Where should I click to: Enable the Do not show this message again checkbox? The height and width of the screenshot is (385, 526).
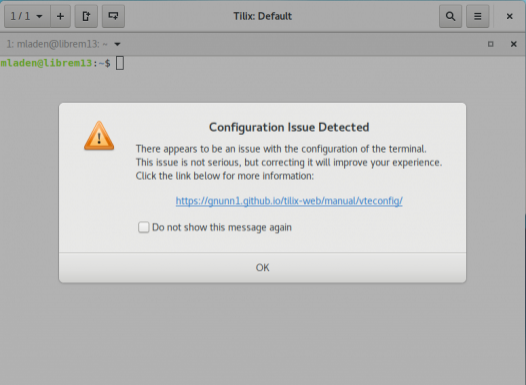pos(144,227)
